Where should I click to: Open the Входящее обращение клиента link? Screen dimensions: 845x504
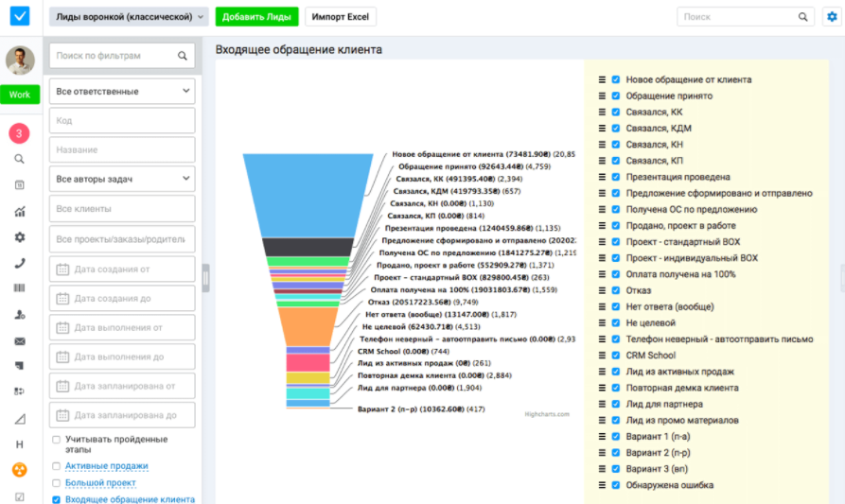click(130, 499)
